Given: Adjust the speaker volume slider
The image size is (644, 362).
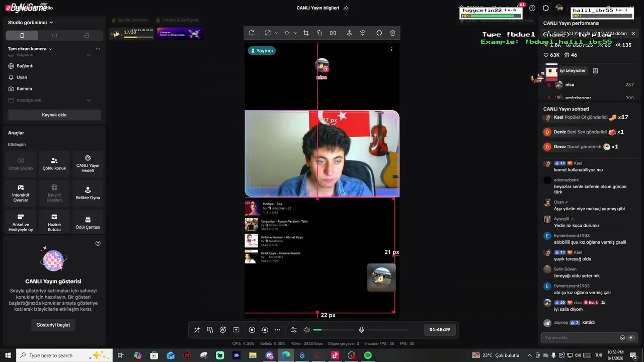Looking at the screenshot, I should point(333,330).
